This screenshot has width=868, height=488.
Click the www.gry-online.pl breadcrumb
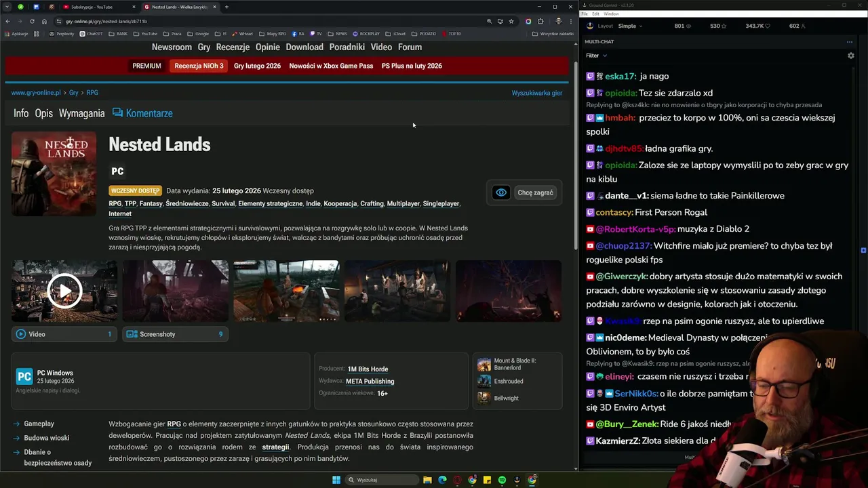pyautogui.click(x=36, y=93)
